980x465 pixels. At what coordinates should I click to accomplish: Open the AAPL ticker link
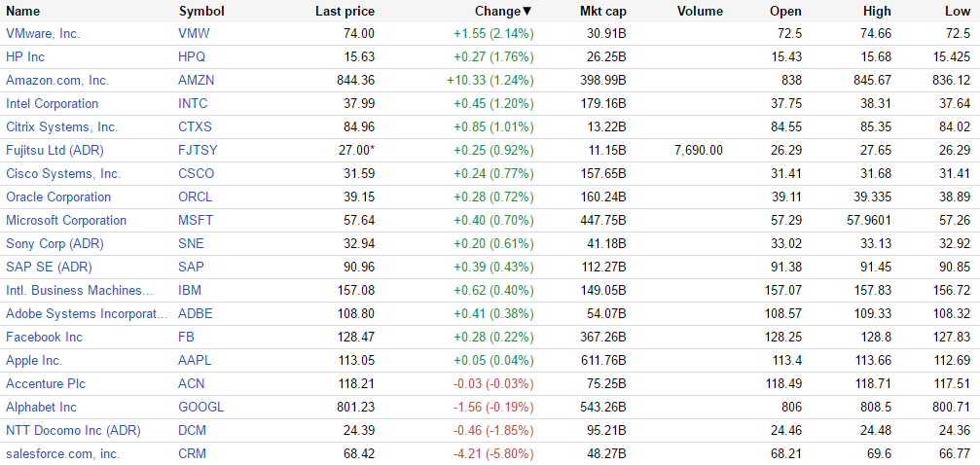pos(196,360)
